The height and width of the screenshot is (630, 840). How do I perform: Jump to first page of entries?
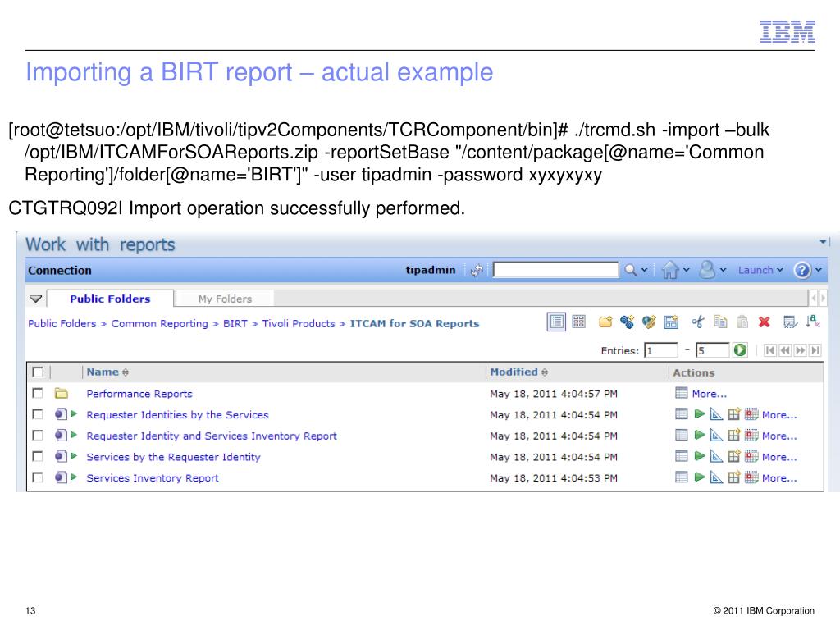coord(769,350)
